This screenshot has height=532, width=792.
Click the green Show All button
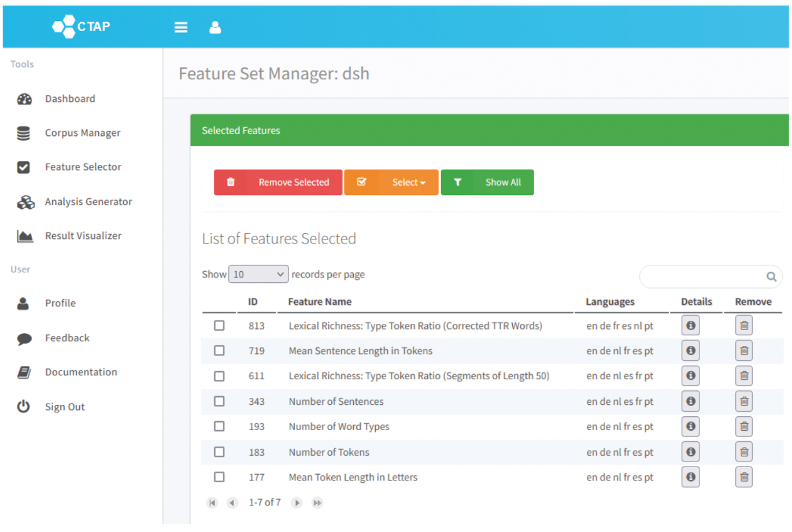pyautogui.click(x=487, y=182)
